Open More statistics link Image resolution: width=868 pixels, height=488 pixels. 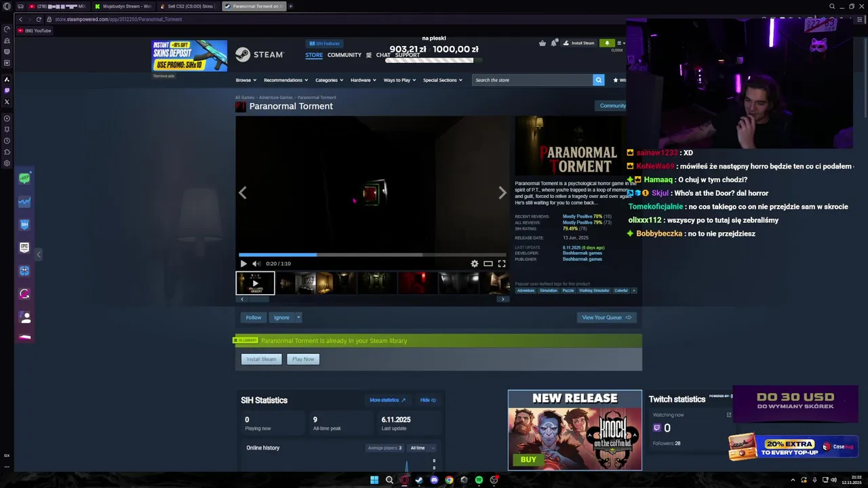[x=387, y=400]
